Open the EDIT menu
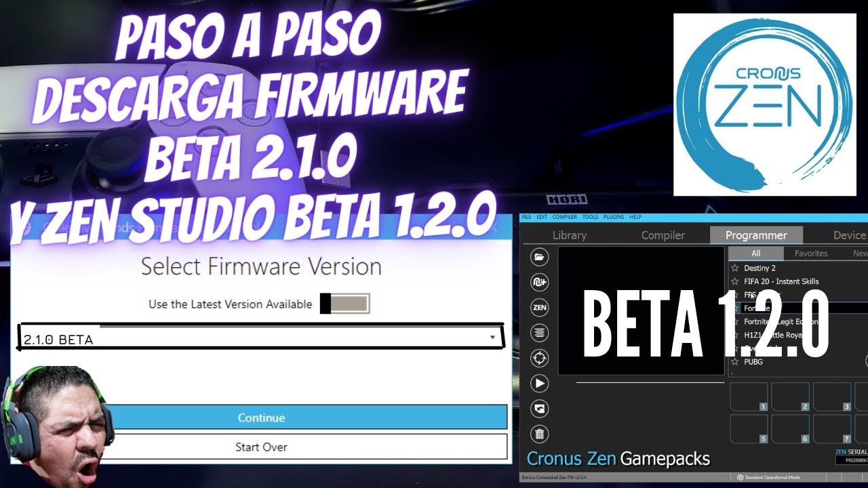The image size is (868, 488). [542, 217]
